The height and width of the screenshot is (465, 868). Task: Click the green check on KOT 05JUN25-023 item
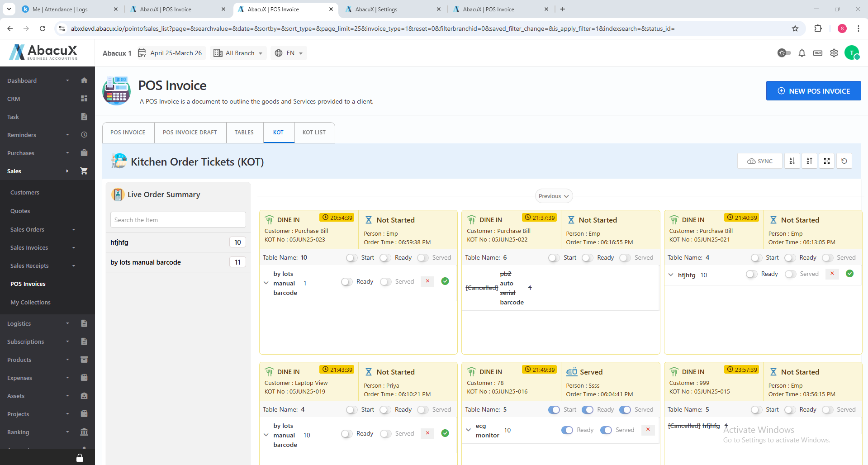(x=445, y=281)
